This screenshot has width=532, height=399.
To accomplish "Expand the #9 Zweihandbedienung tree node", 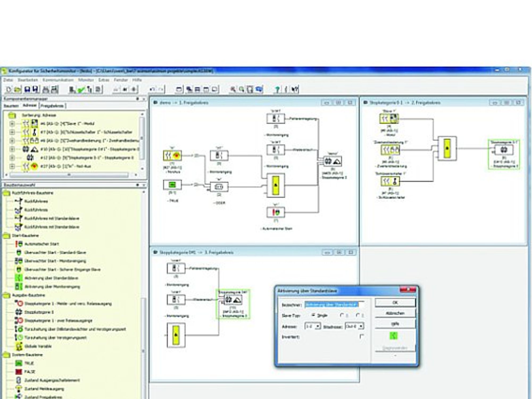I will 12,141.
